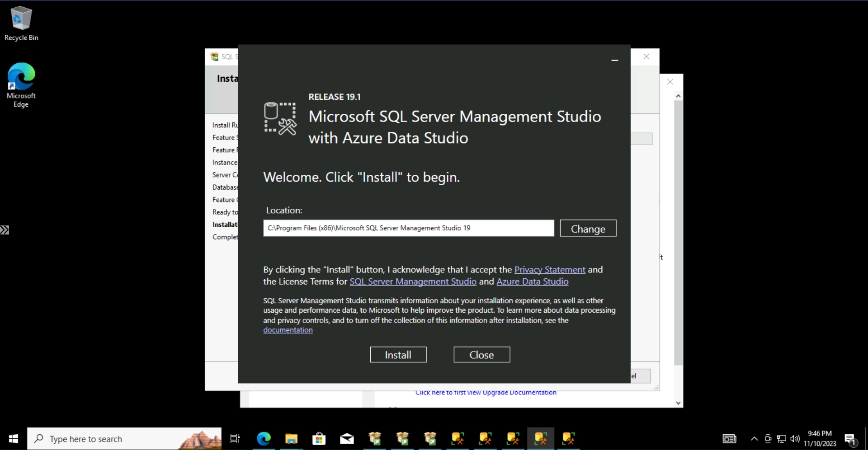This screenshot has height=450, width=868.
Task: Open the clock showing 9:46 PM
Action: click(820, 439)
